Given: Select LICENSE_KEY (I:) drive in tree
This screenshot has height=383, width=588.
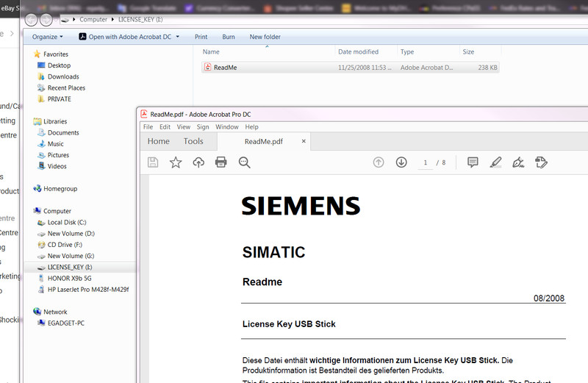Looking at the screenshot, I should point(70,267).
